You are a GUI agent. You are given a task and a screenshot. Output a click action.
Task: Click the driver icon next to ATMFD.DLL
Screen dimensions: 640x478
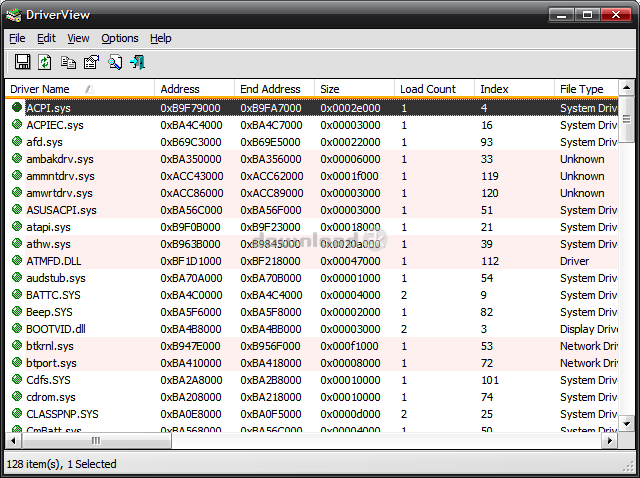17,260
